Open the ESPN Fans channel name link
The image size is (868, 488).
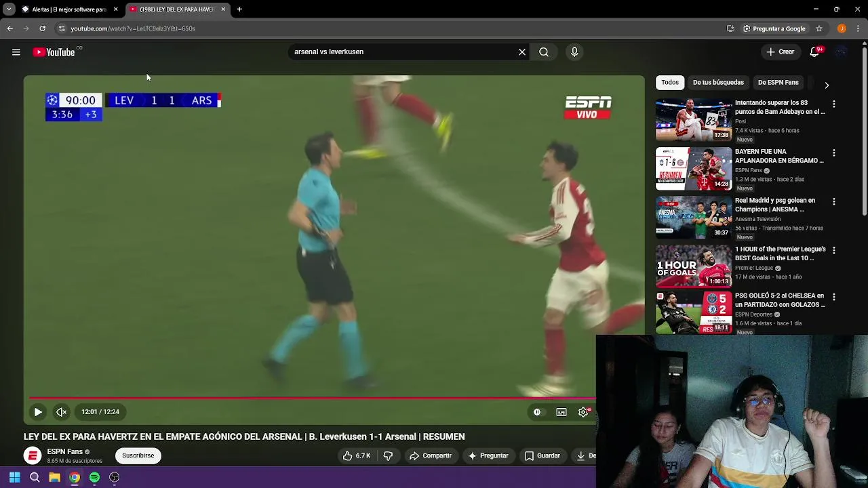coord(65,451)
